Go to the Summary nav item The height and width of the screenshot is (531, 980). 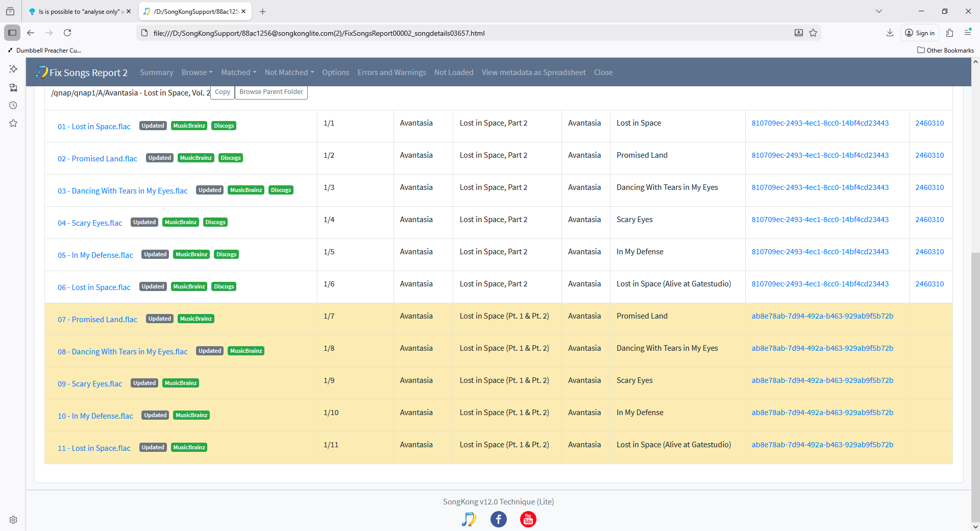click(156, 73)
